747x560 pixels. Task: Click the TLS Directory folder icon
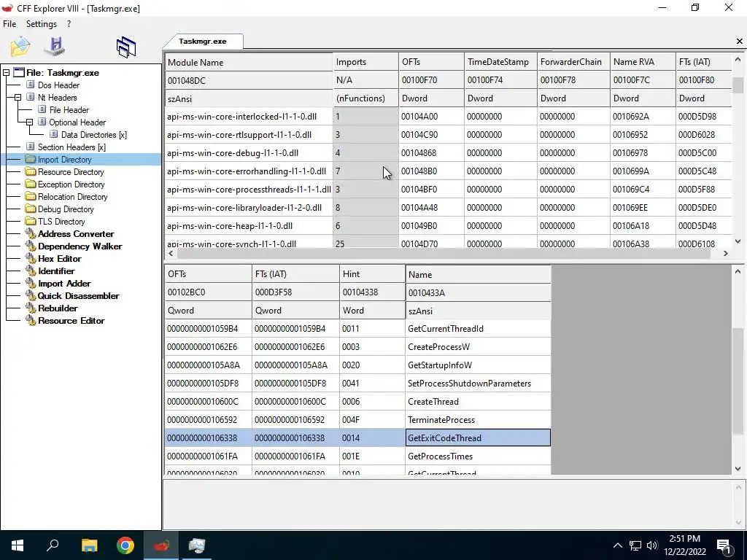31,221
